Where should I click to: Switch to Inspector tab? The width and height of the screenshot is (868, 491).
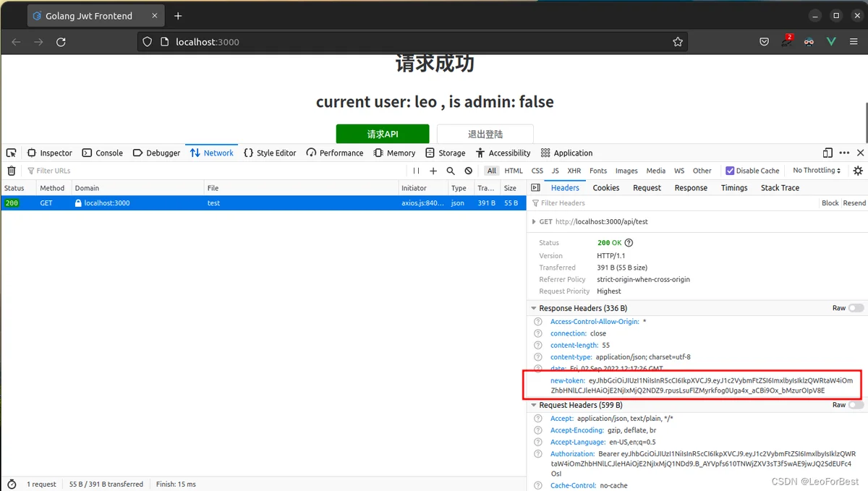pos(50,153)
